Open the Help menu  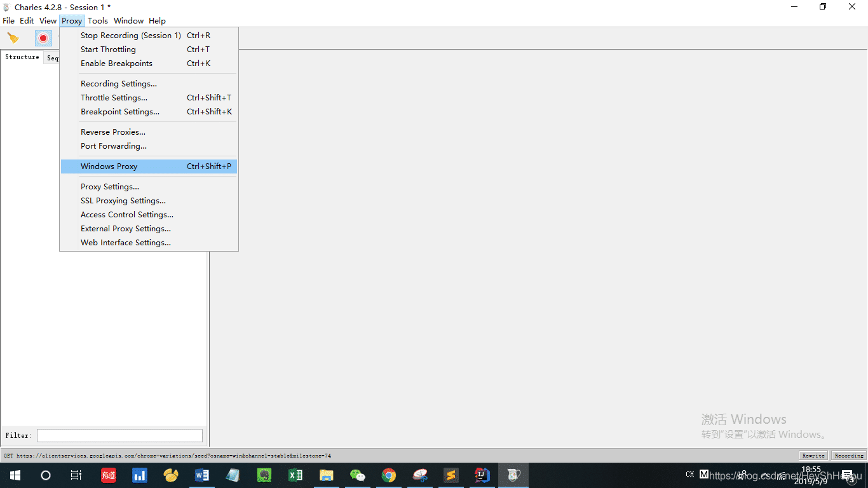coord(157,20)
